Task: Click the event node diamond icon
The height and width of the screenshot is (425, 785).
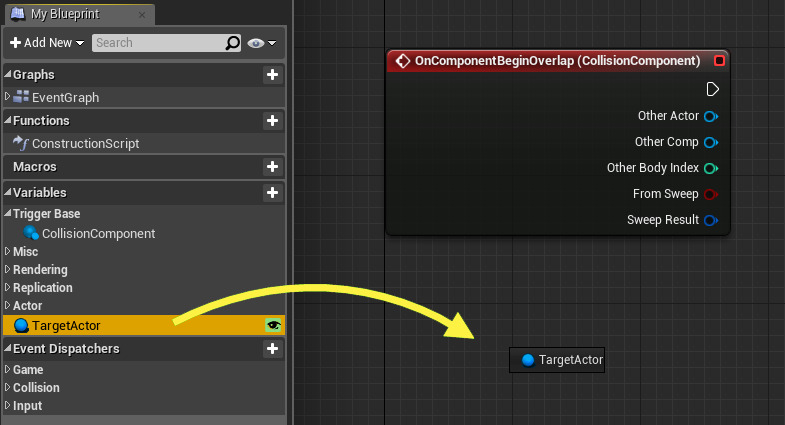Action: (403, 61)
